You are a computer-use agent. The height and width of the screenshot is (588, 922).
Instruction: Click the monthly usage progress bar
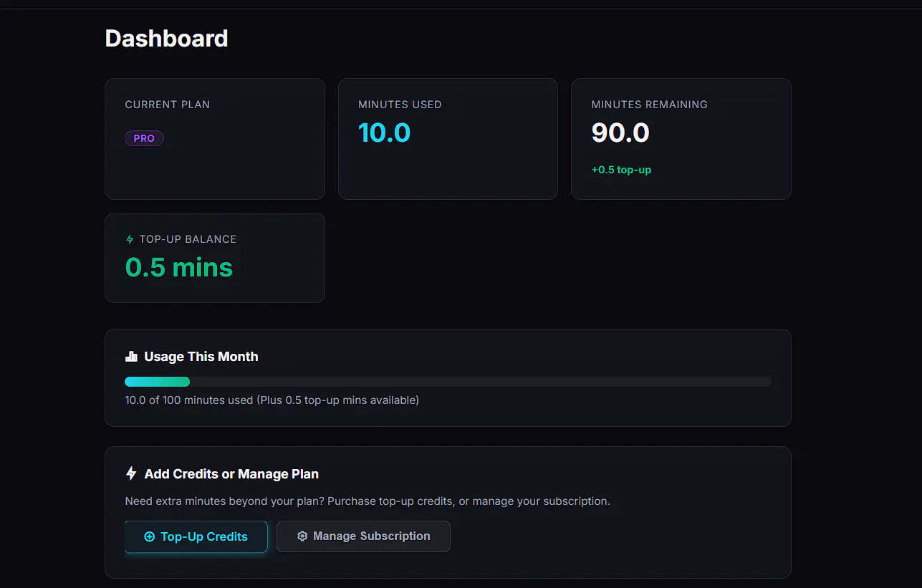pos(448,382)
